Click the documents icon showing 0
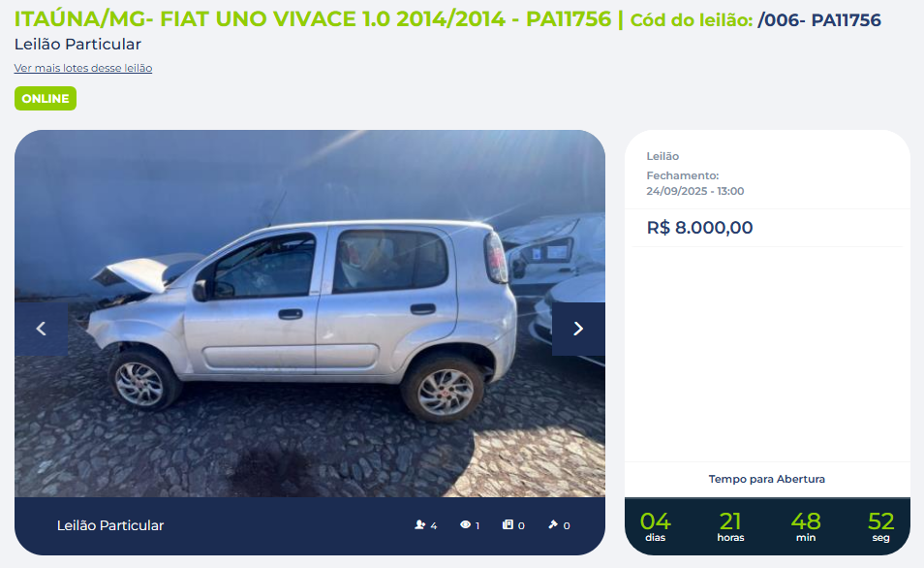Image resolution: width=924 pixels, height=568 pixels. [508, 524]
